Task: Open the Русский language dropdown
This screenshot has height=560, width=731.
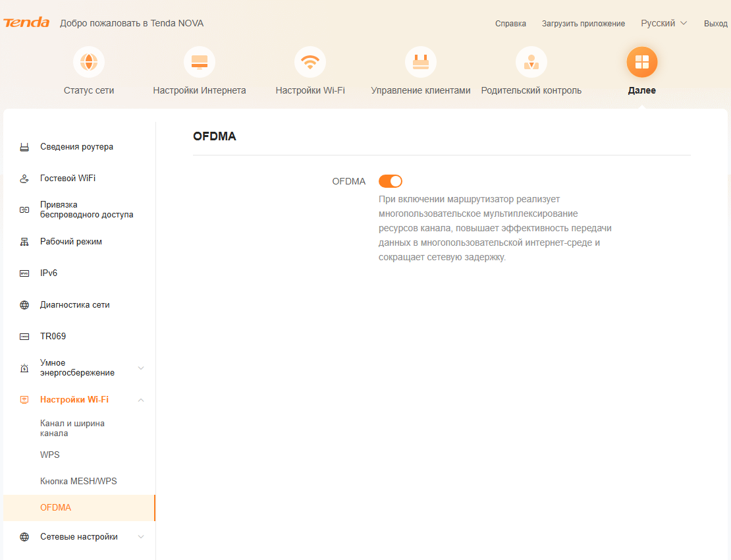Action: (663, 23)
